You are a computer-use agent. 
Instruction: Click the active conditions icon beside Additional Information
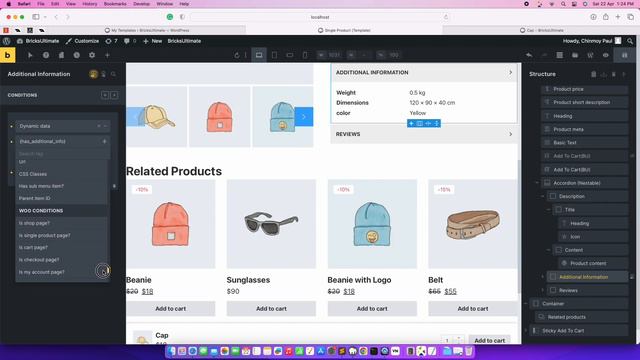(93, 74)
